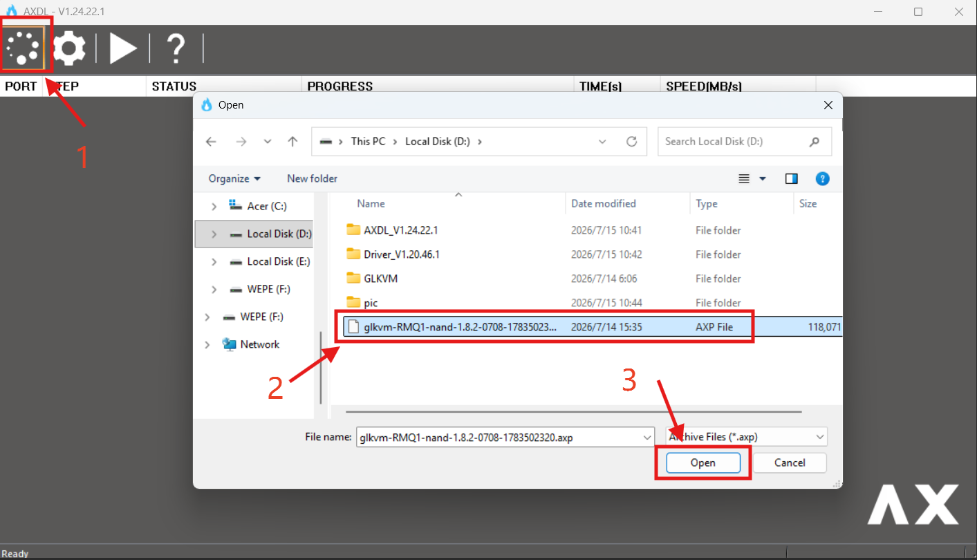Toggle the preview pane icon
This screenshot has height=560, width=977.
tap(792, 178)
